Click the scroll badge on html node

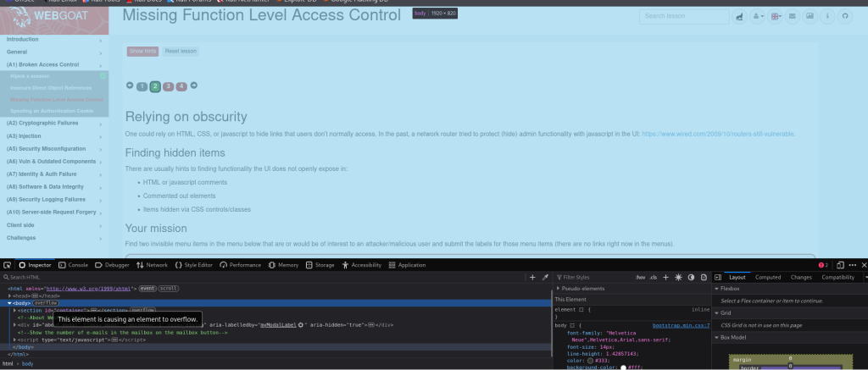169,289
